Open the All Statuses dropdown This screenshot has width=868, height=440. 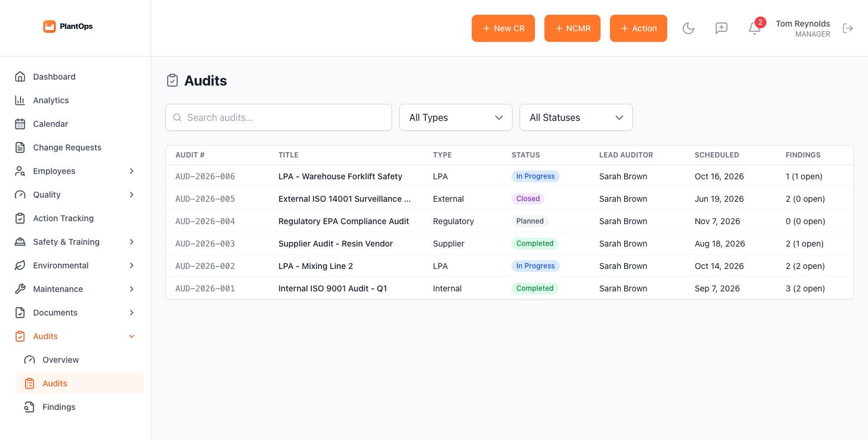pos(576,117)
